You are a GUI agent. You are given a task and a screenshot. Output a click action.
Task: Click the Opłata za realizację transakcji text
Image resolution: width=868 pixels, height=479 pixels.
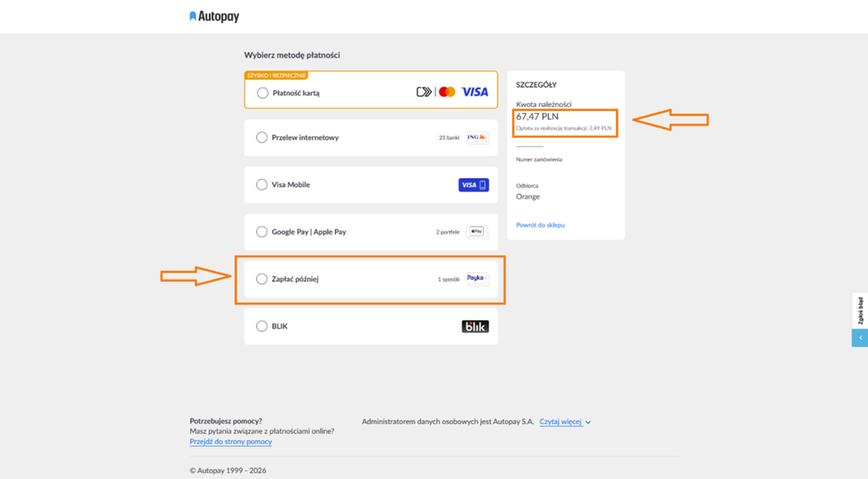564,128
